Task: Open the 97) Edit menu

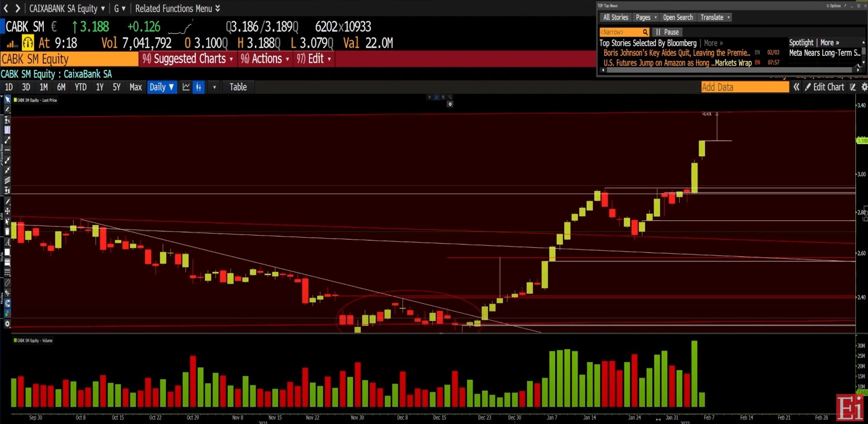Action: tap(314, 59)
